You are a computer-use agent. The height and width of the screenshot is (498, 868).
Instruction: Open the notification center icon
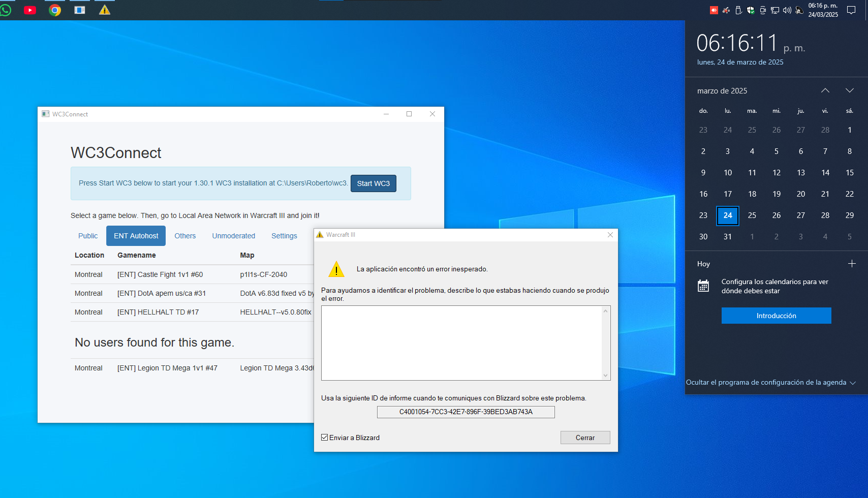click(x=851, y=10)
